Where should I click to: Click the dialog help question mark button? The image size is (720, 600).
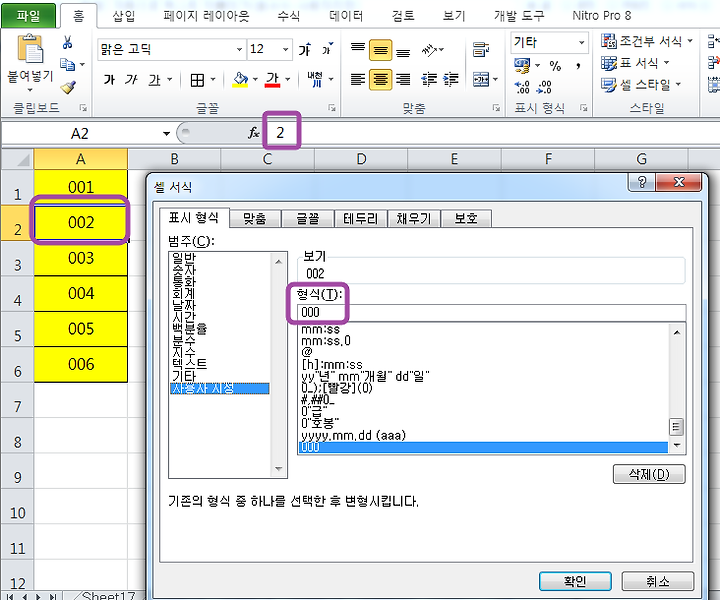(x=642, y=182)
